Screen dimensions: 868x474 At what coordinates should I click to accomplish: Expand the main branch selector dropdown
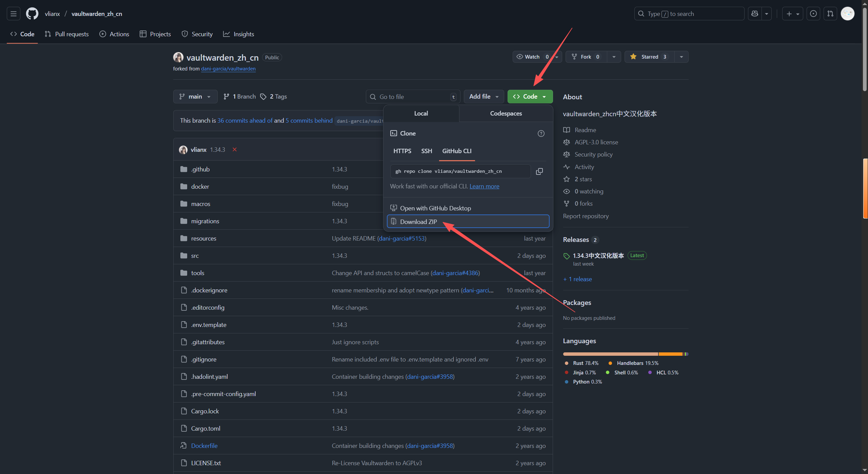[x=195, y=97]
